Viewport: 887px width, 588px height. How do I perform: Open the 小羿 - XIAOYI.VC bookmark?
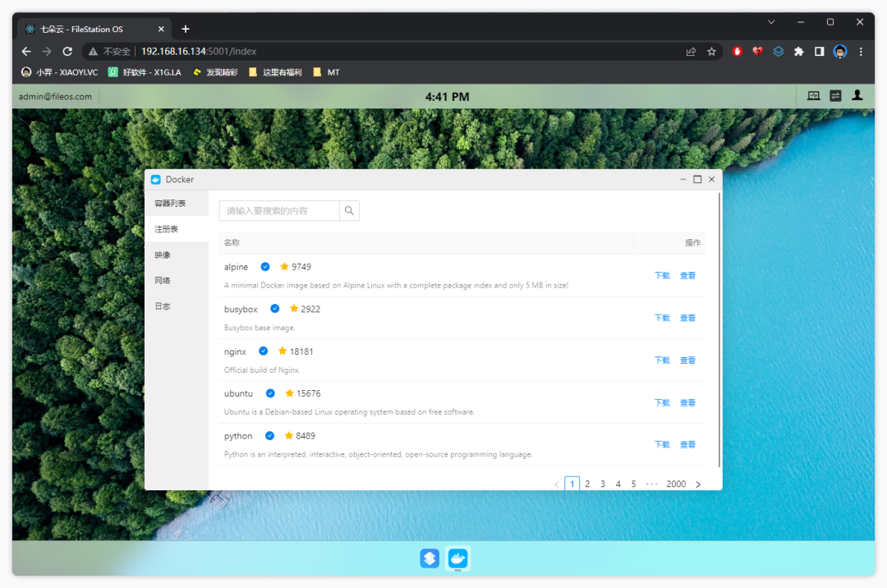click(x=59, y=72)
